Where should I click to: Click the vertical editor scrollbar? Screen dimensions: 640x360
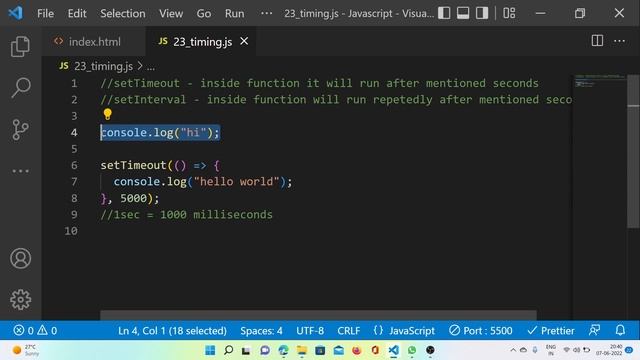click(633, 151)
